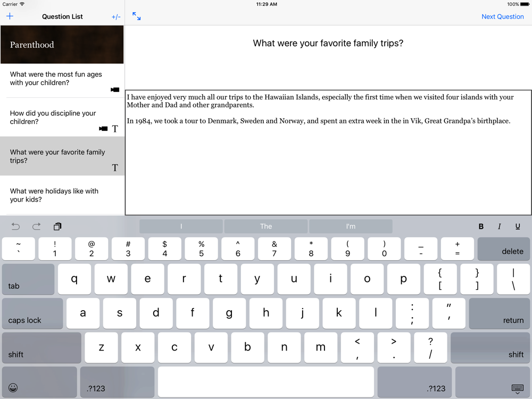Click inside the answer text area

(x=328, y=152)
